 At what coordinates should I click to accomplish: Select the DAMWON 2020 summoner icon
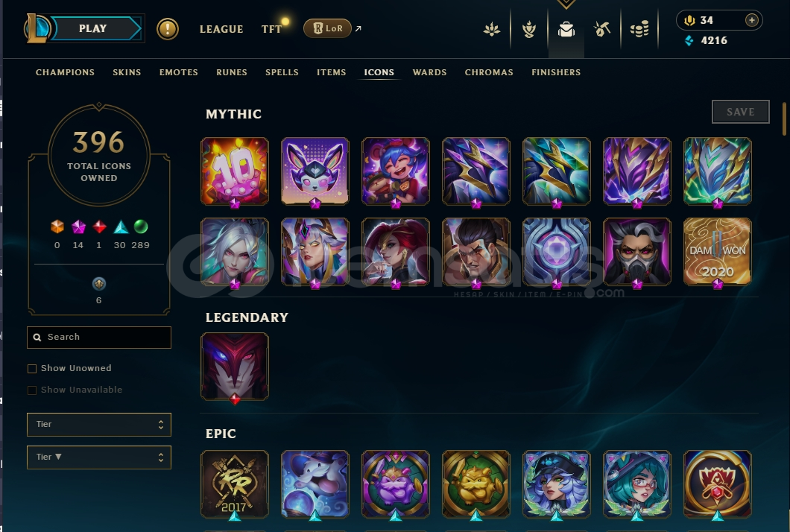pos(718,252)
